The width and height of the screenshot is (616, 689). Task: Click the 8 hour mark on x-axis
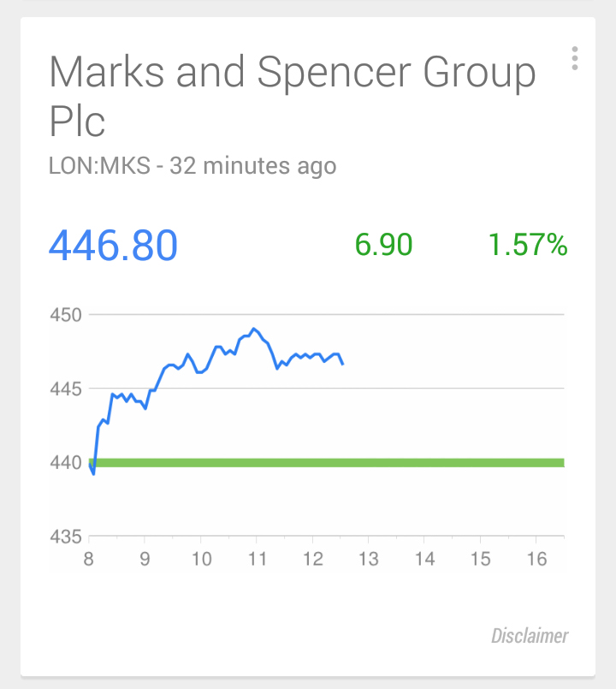(89, 559)
